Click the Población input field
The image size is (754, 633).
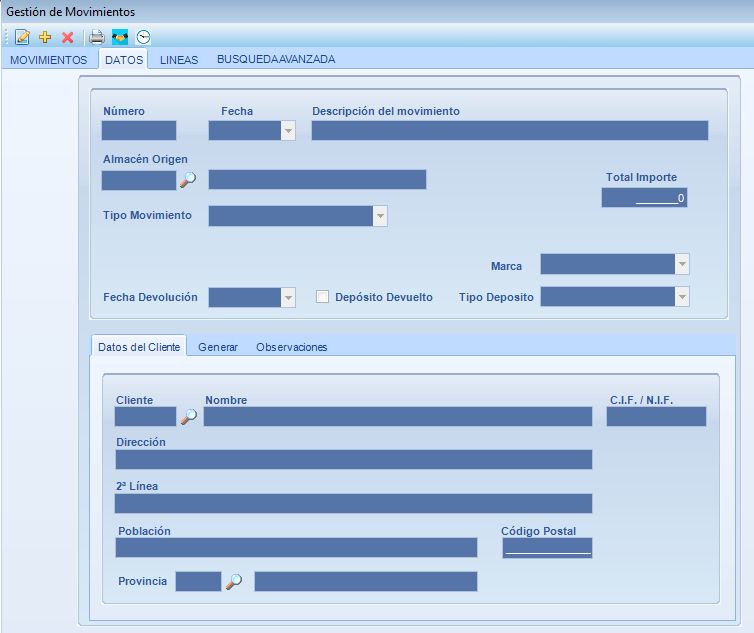(x=296, y=547)
